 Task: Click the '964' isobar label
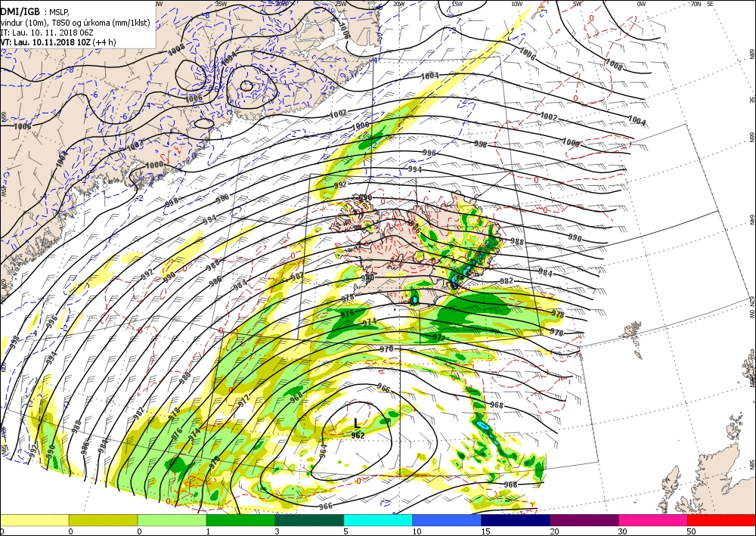pos(324,451)
